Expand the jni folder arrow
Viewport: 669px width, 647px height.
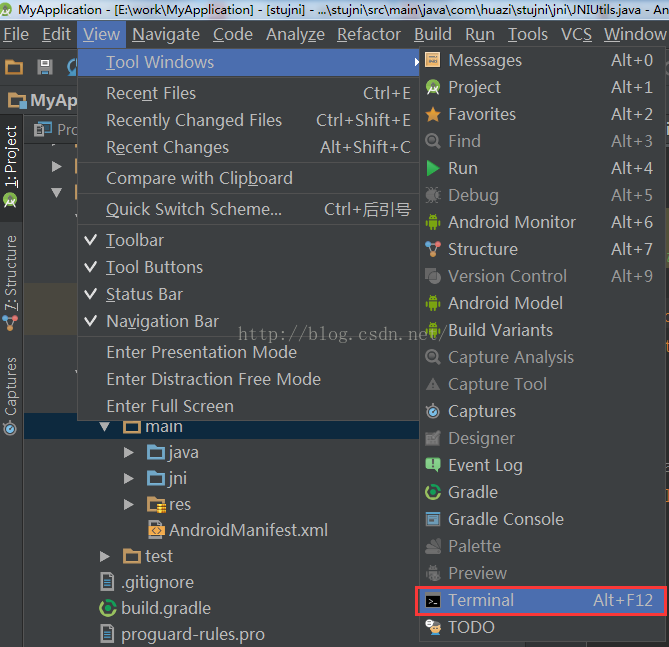(x=128, y=478)
